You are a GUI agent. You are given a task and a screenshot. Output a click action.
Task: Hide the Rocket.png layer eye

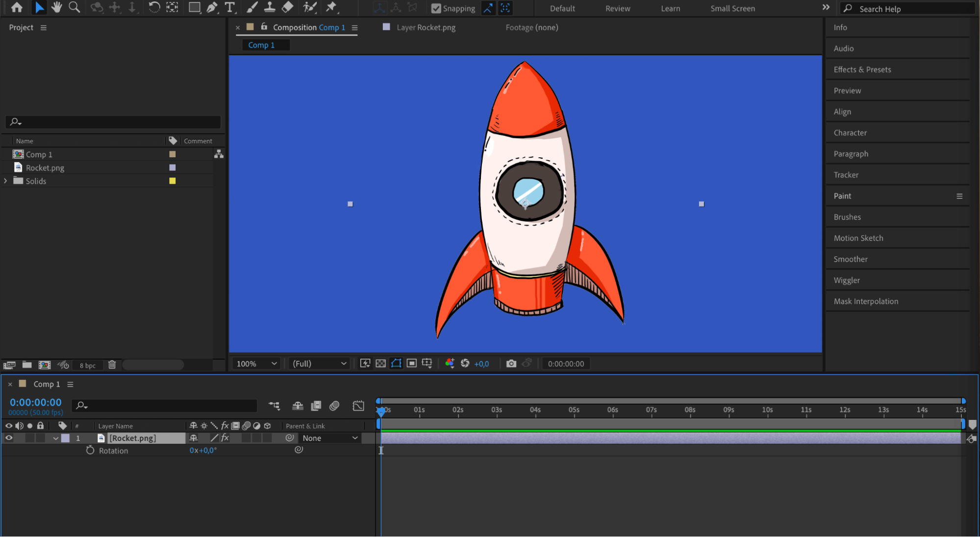[9, 438]
